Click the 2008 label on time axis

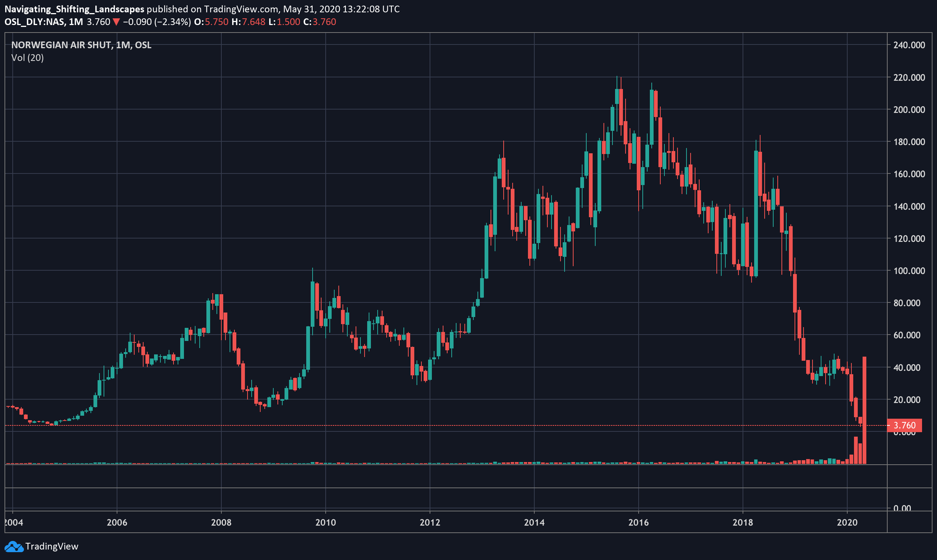pos(221,523)
